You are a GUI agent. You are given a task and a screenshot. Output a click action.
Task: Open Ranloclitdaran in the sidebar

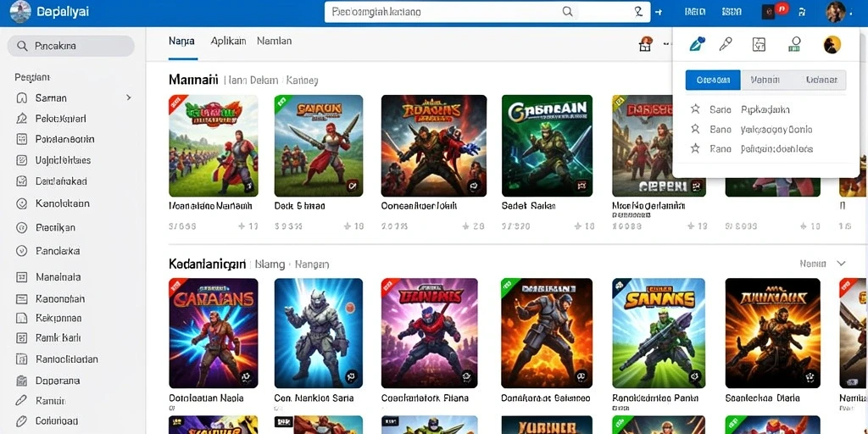point(66,359)
